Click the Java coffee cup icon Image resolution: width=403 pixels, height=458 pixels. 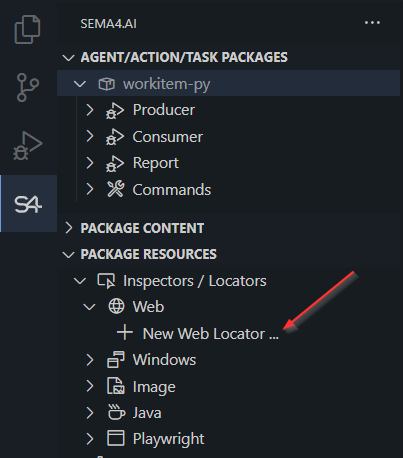coord(116,412)
